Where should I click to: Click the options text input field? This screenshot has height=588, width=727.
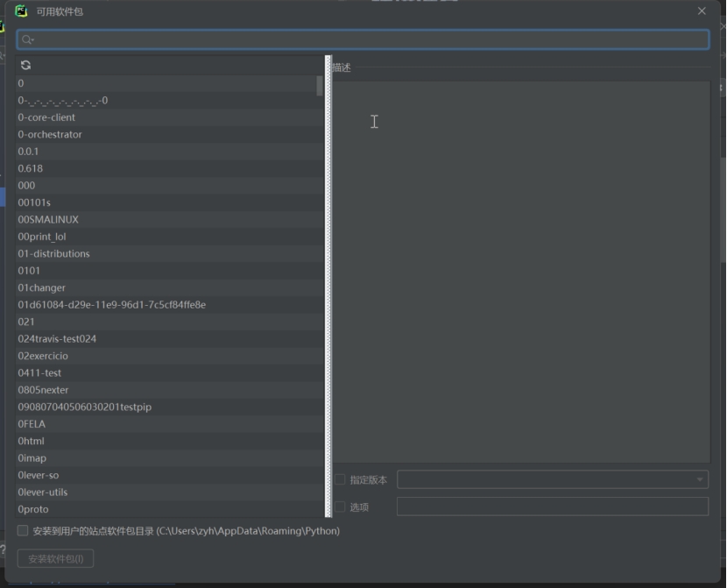point(552,507)
